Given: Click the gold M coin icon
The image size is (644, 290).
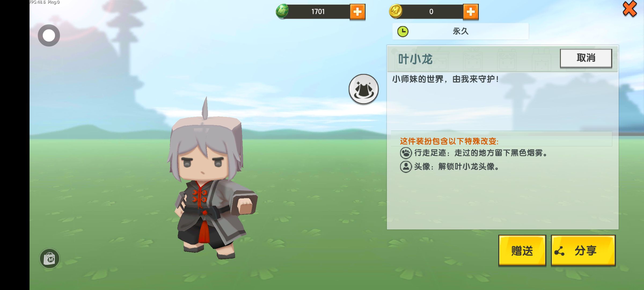Looking at the screenshot, I should [x=396, y=11].
